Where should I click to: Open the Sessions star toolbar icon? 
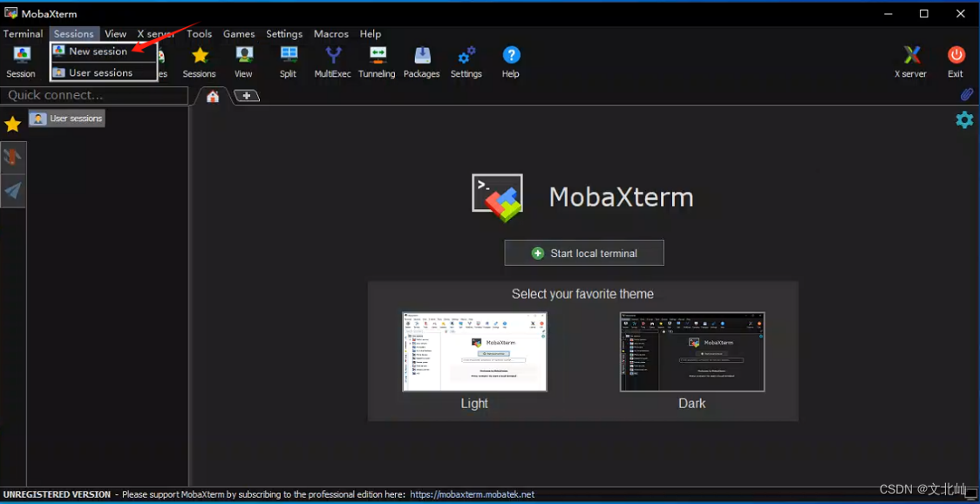pos(200,63)
